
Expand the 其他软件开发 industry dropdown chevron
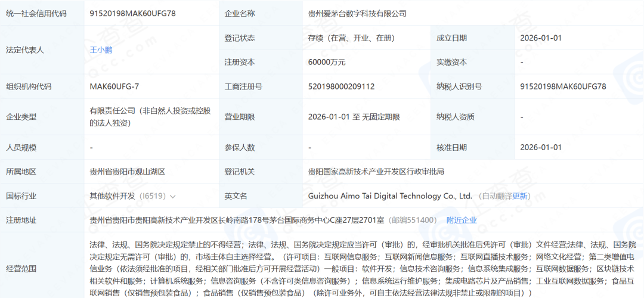click(173, 197)
